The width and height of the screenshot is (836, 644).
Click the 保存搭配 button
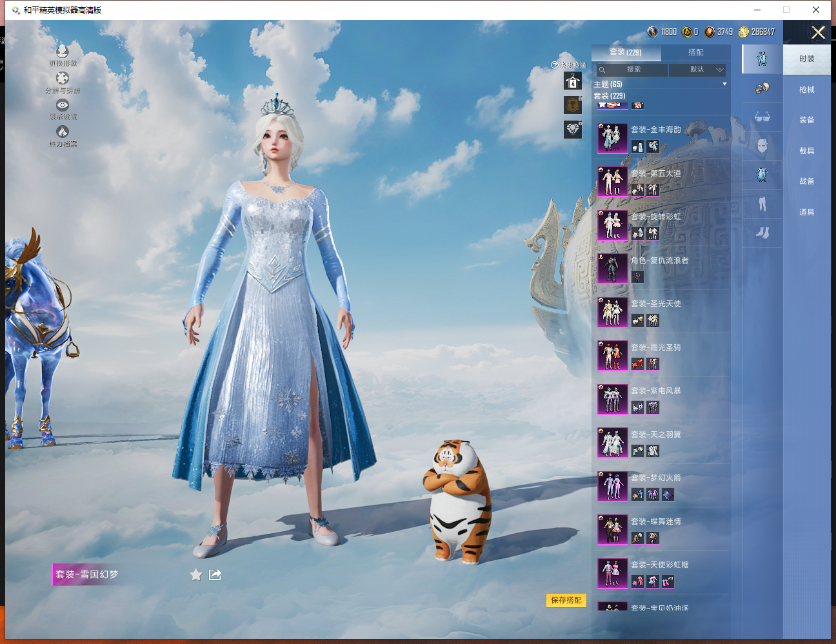(x=566, y=600)
